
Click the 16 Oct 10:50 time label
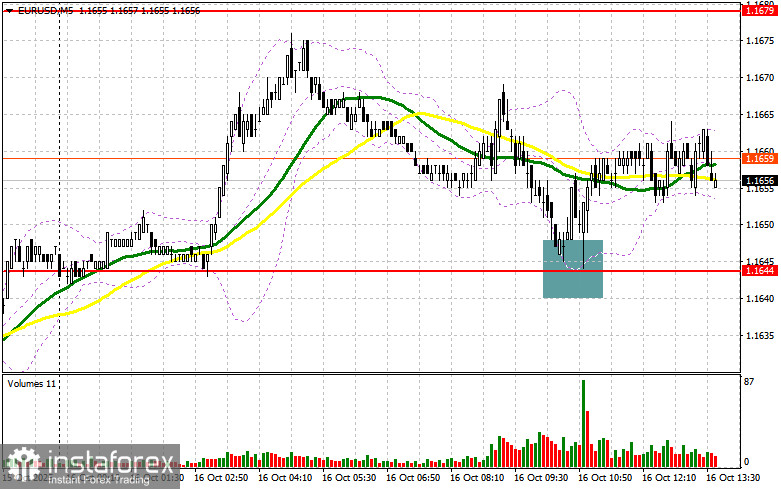click(x=605, y=478)
